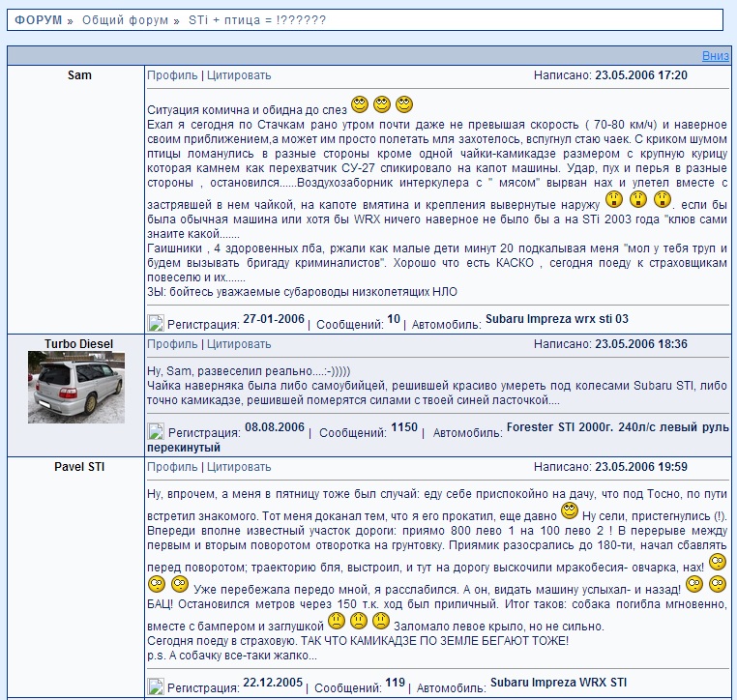The image size is (737, 700).
Task: Quote Sam's post with Цитировать
Action: click(x=238, y=75)
